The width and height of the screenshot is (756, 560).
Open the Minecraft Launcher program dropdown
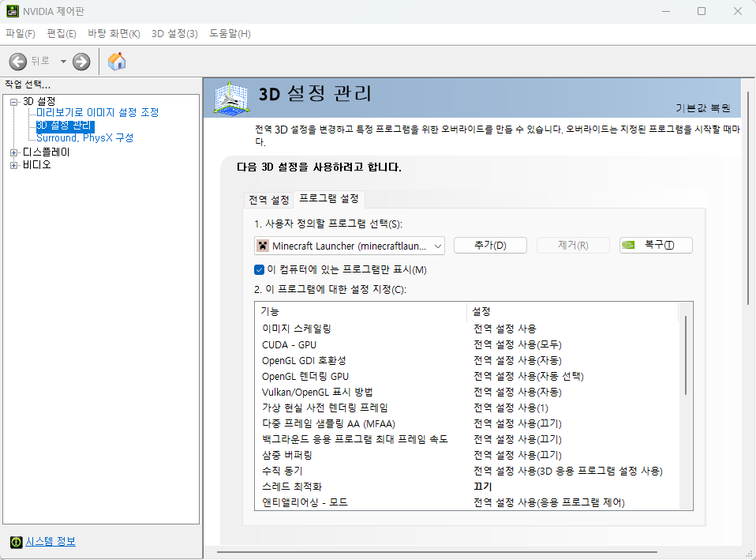pyautogui.click(x=350, y=246)
